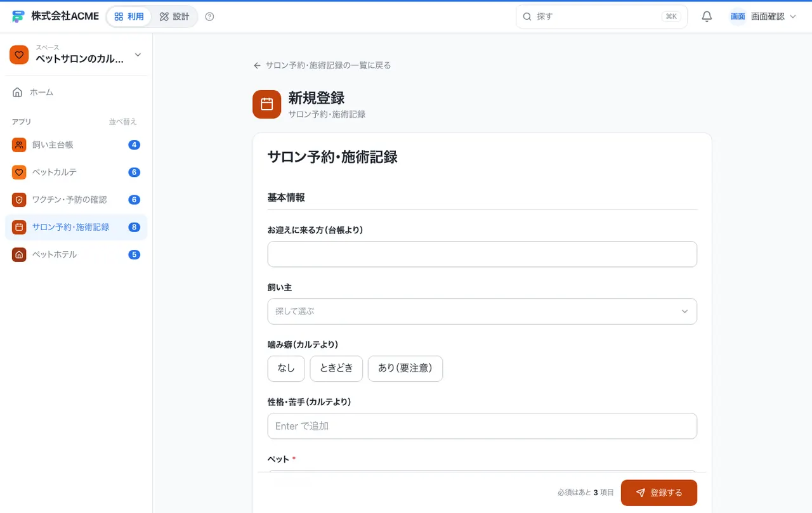
Task: Click the サロン予約・施術記録 calendar icon in sidebar
Action: pos(19,227)
